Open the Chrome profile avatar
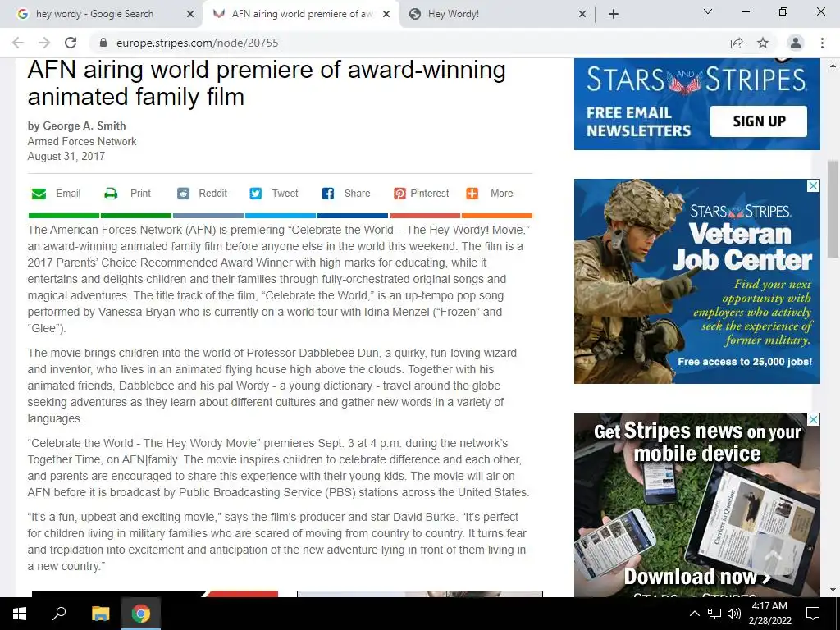 (796, 43)
